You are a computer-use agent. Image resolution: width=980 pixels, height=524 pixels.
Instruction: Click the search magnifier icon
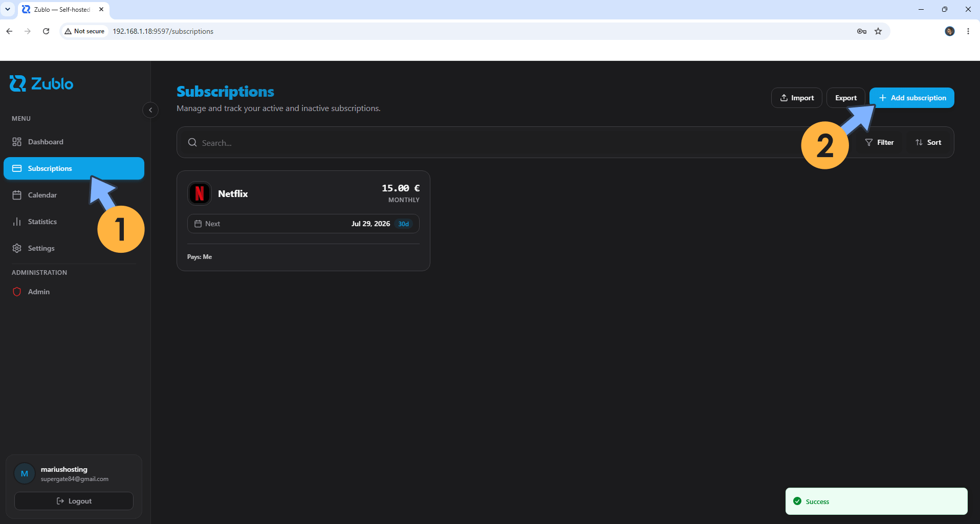pyautogui.click(x=192, y=142)
